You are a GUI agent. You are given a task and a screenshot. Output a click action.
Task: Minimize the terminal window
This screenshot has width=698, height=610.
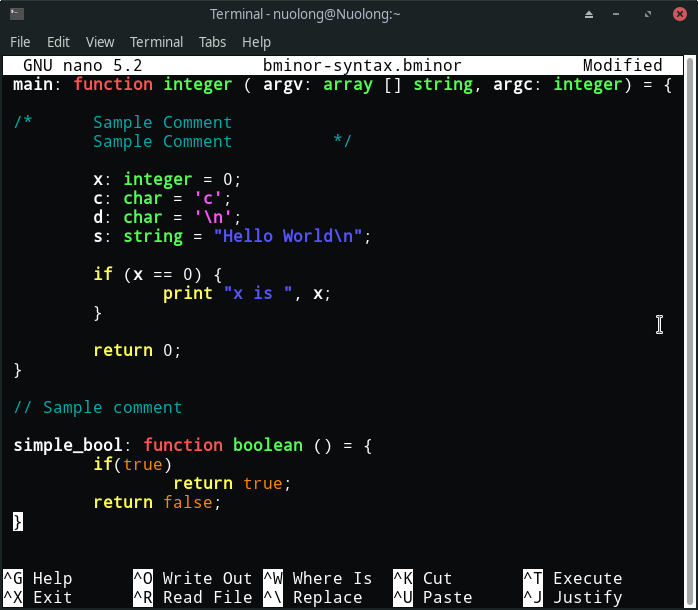(x=616, y=14)
